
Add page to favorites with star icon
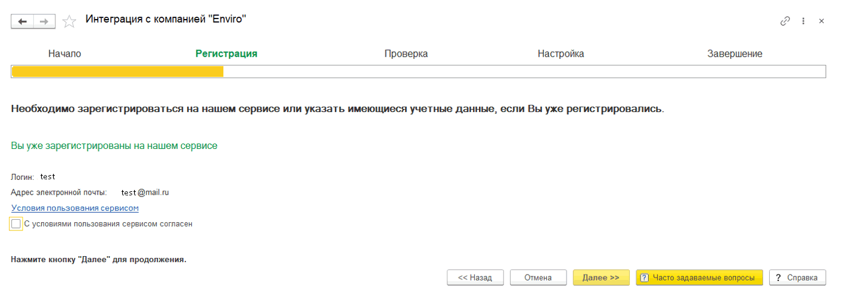pos(70,21)
